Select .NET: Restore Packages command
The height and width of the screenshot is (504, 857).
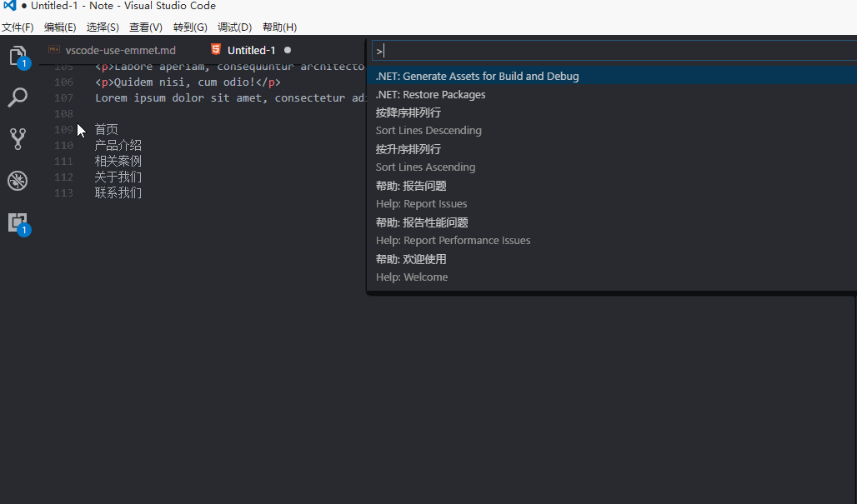point(430,94)
